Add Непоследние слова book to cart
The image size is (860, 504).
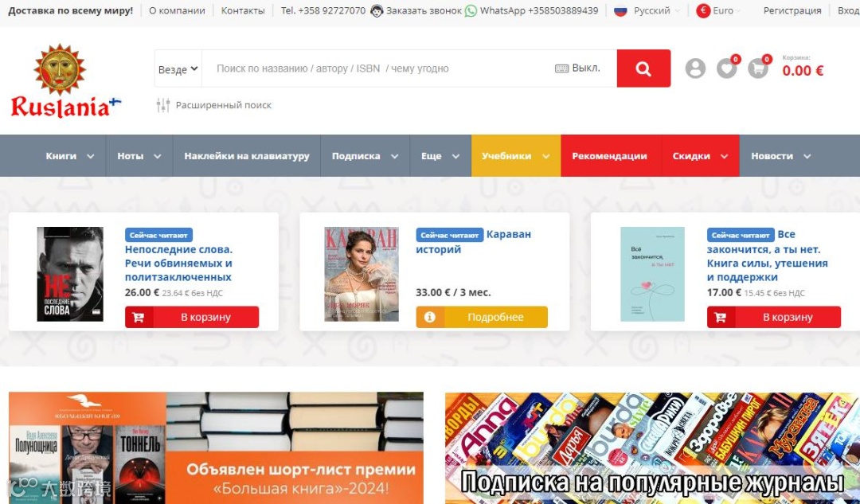(x=192, y=317)
